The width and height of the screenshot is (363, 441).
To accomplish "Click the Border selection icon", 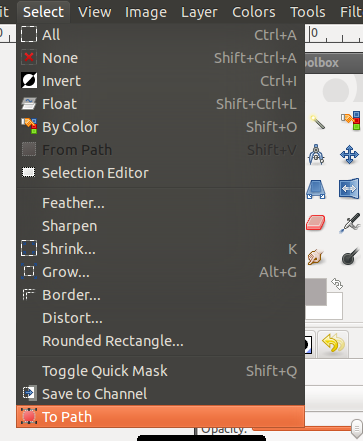I will pos(28,295).
